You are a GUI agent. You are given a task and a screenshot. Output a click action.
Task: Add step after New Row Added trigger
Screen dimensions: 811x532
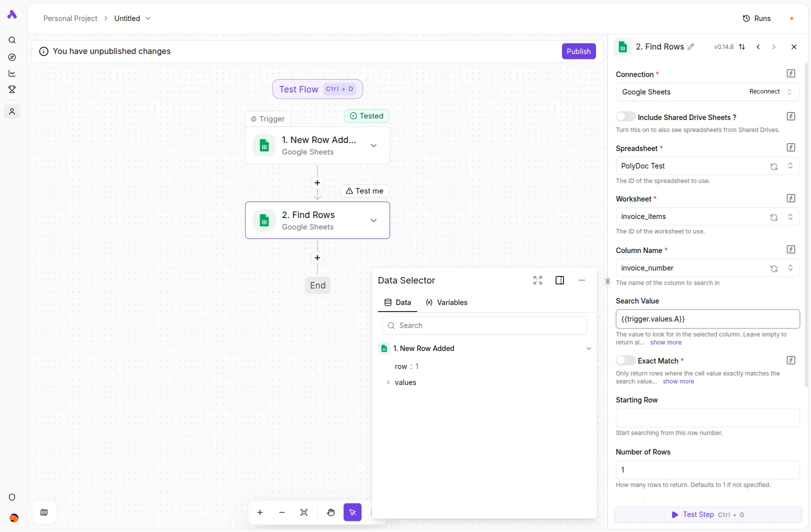click(x=317, y=183)
